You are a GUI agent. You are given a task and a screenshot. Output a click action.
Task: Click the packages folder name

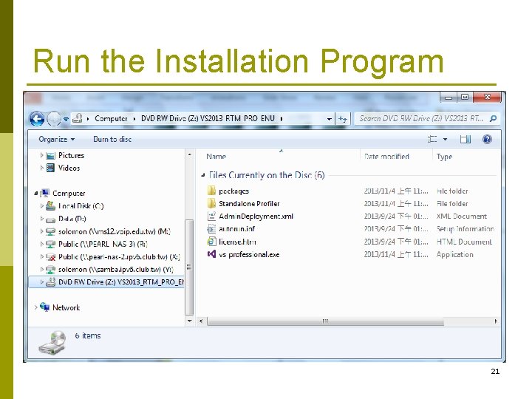point(233,191)
